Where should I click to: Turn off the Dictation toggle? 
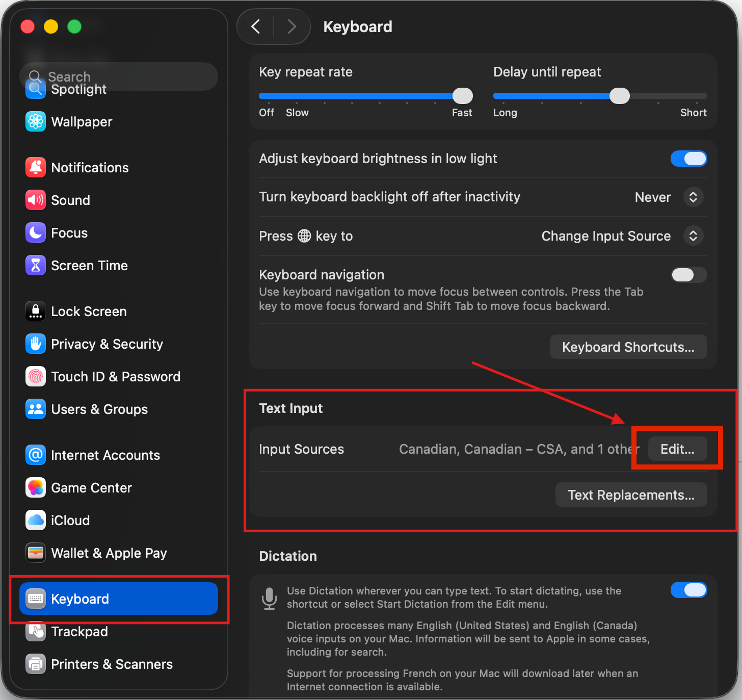688,590
